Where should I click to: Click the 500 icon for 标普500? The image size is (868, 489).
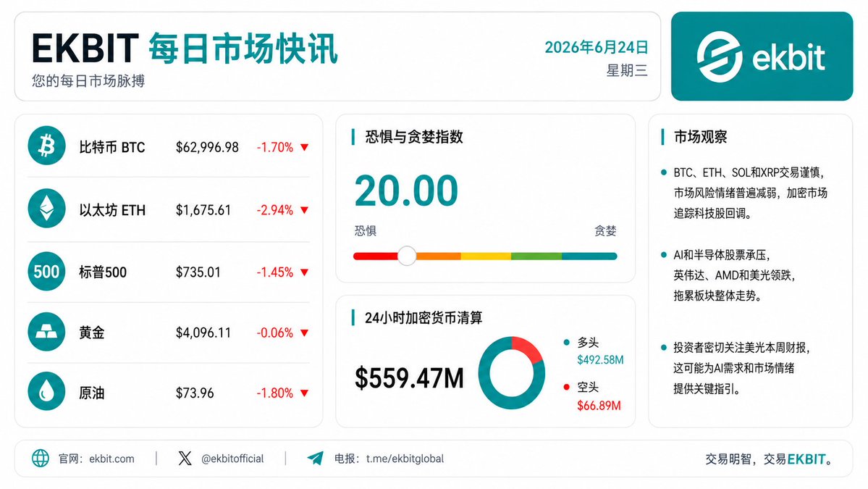[46, 272]
